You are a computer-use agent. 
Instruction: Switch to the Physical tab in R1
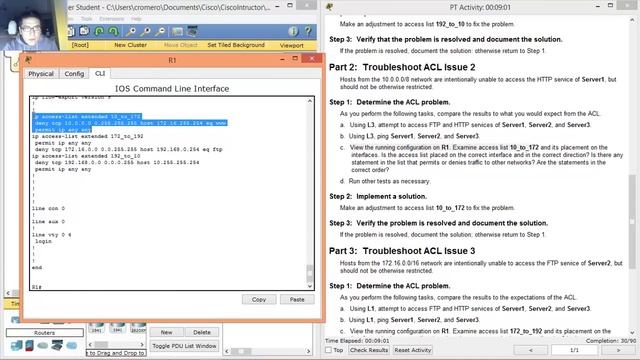click(41, 73)
